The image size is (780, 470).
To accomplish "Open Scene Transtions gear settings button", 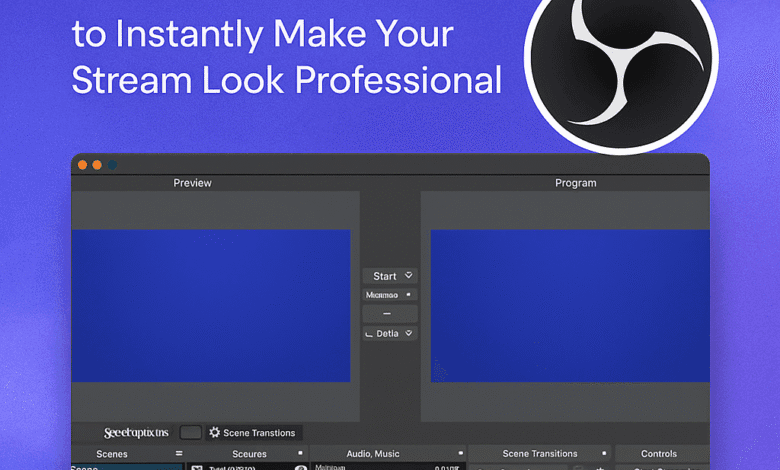I will (254, 433).
